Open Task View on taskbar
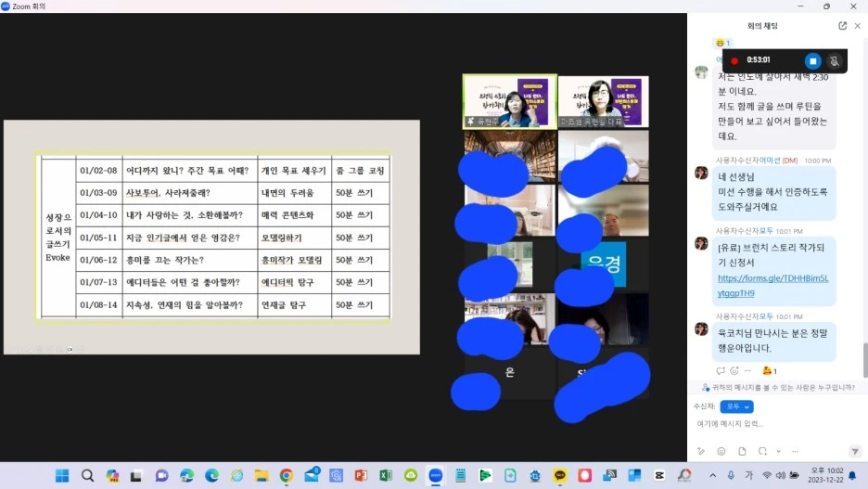Viewport: 868px width, 489px height. [136, 476]
